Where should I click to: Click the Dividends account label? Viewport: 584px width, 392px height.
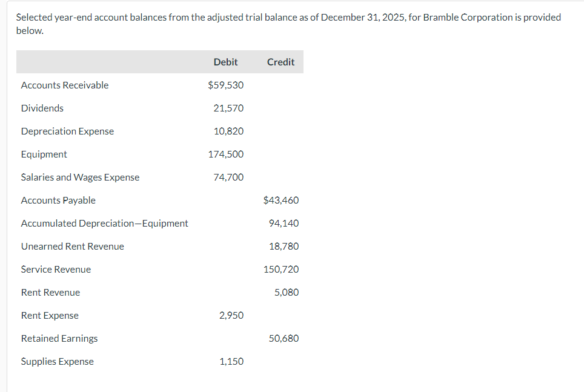[42, 108]
